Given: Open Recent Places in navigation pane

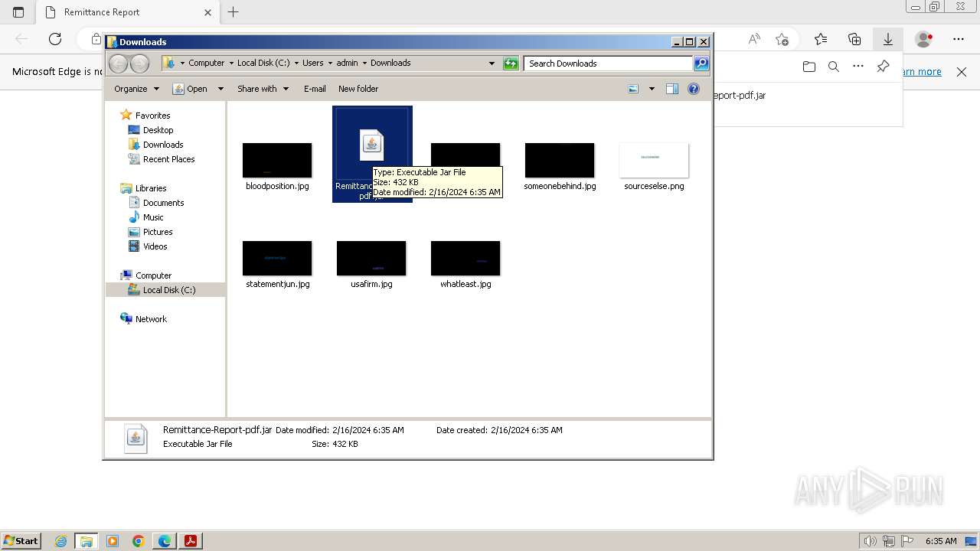Looking at the screenshot, I should pos(168,159).
